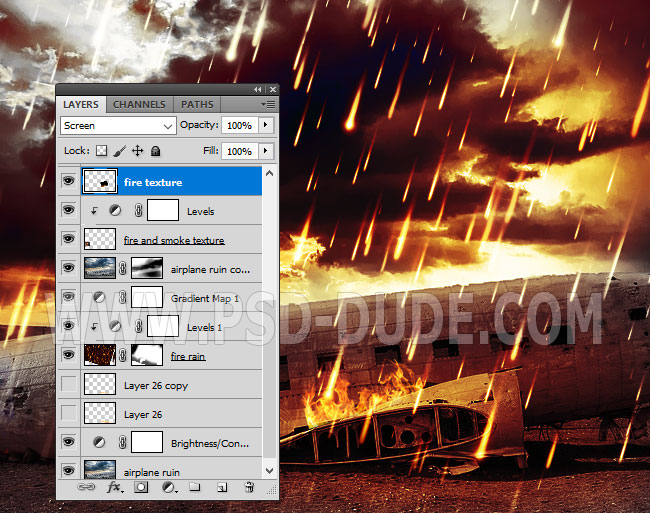
Task: Click the fire texture layer thumbnail
Action: tap(100, 181)
